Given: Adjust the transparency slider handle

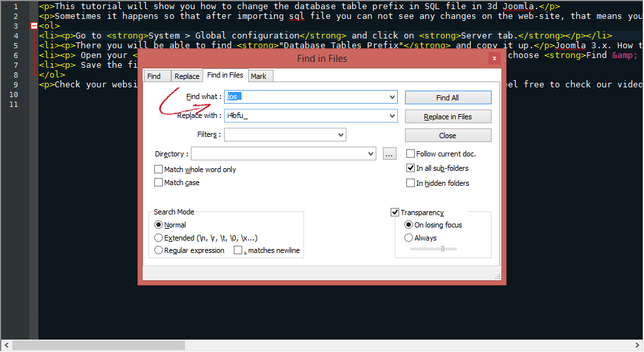Looking at the screenshot, I should 443,248.
